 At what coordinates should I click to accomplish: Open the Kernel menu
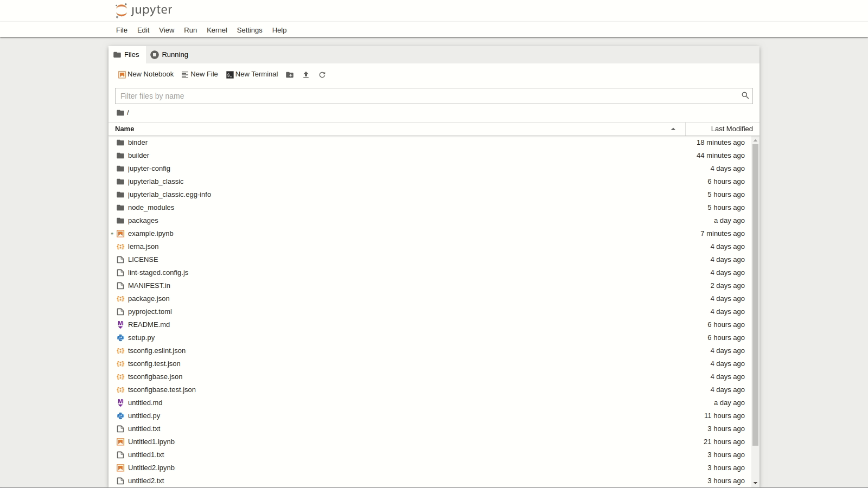[x=217, y=30]
